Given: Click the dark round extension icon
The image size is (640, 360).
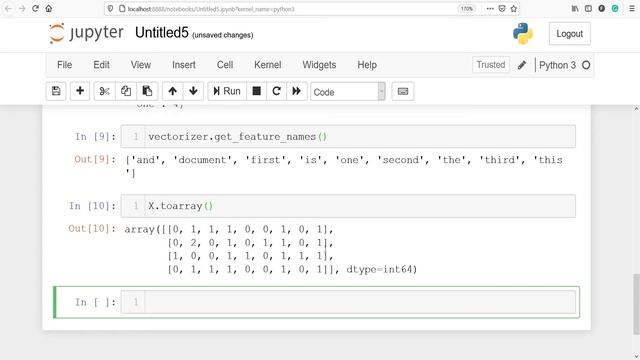Looking at the screenshot, I should pyautogui.click(x=602, y=9).
